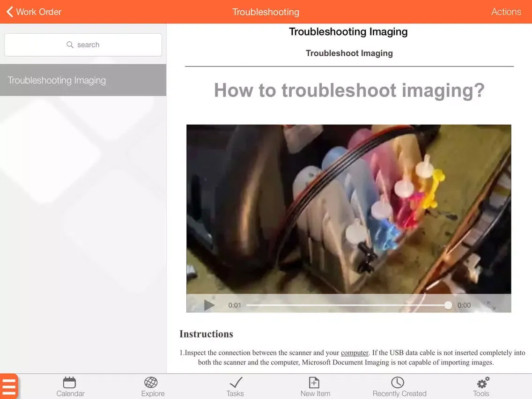
Task: Create a New Item
Action: click(x=315, y=387)
